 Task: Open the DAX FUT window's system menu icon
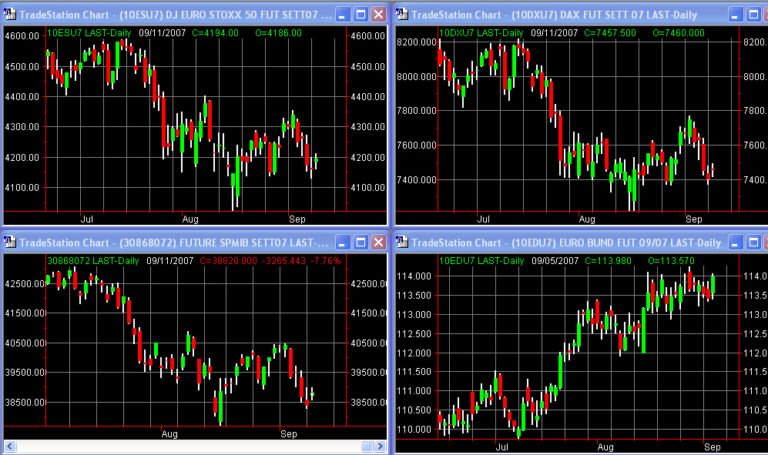[x=404, y=15]
